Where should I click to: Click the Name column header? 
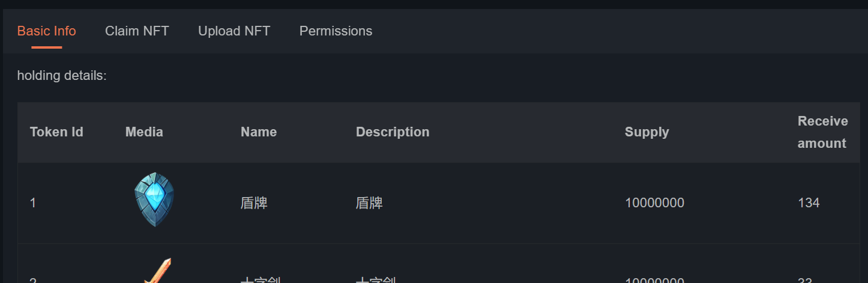pos(259,132)
